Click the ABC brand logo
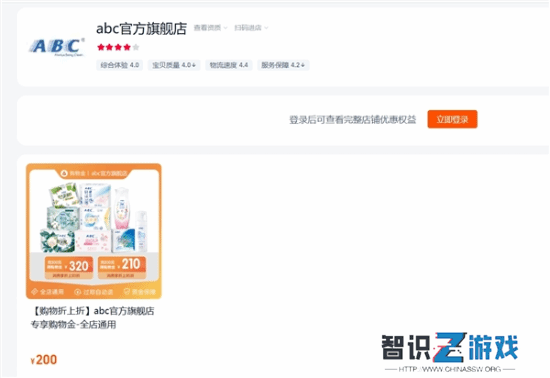Image resolution: width=550 pixels, height=378 pixels. pyautogui.click(x=57, y=47)
